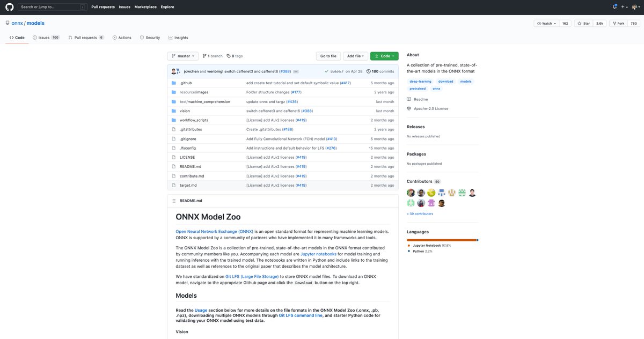The image size is (644, 339).
Task: Star the repository
Action: point(583,24)
